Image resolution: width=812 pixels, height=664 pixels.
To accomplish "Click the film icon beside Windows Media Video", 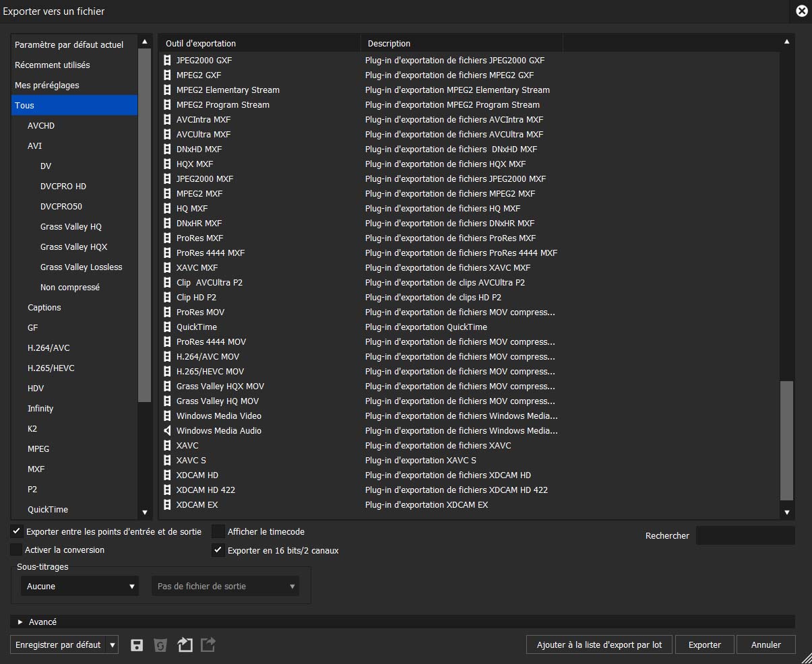I will click(x=167, y=416).
